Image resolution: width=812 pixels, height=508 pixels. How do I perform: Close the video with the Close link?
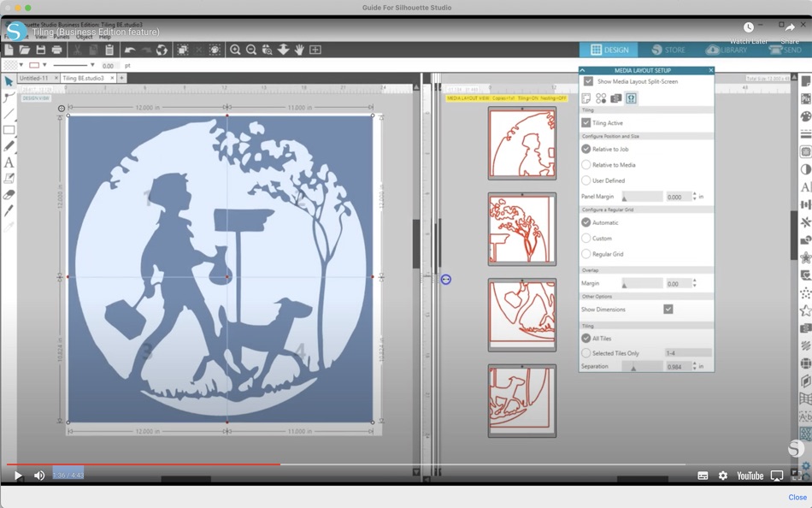tap(797, 497)
